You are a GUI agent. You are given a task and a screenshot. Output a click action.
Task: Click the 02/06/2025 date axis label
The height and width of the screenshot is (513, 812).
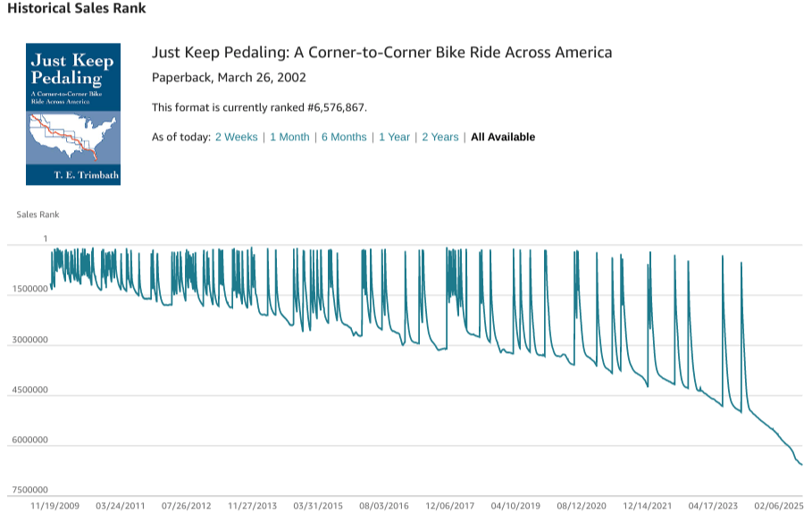[x=776, y=506]
